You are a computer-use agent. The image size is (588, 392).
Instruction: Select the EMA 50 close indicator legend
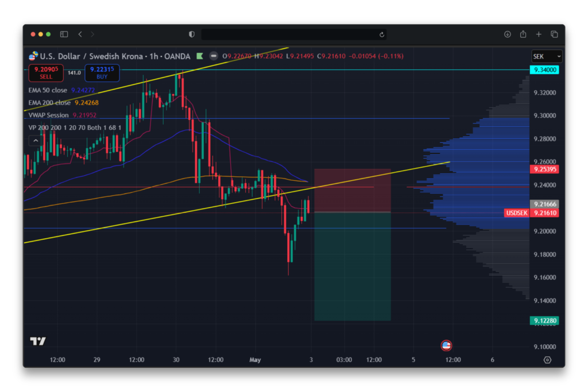[61, 90]
